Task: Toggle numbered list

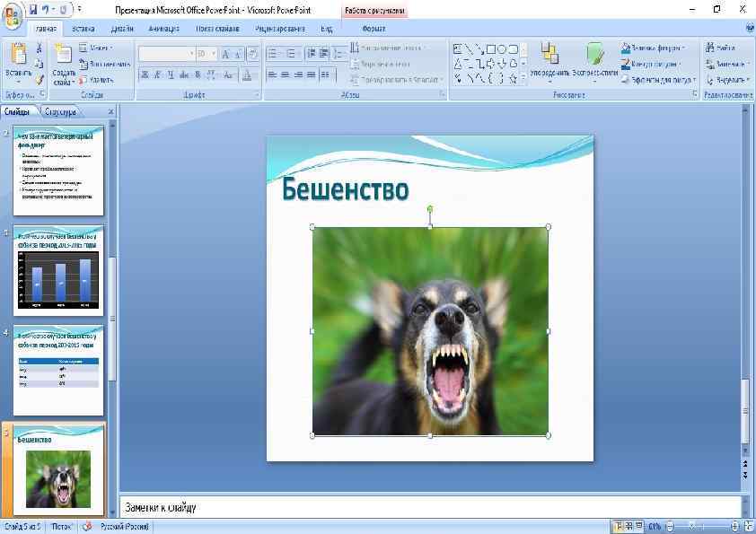Action: tap(291, 54)
